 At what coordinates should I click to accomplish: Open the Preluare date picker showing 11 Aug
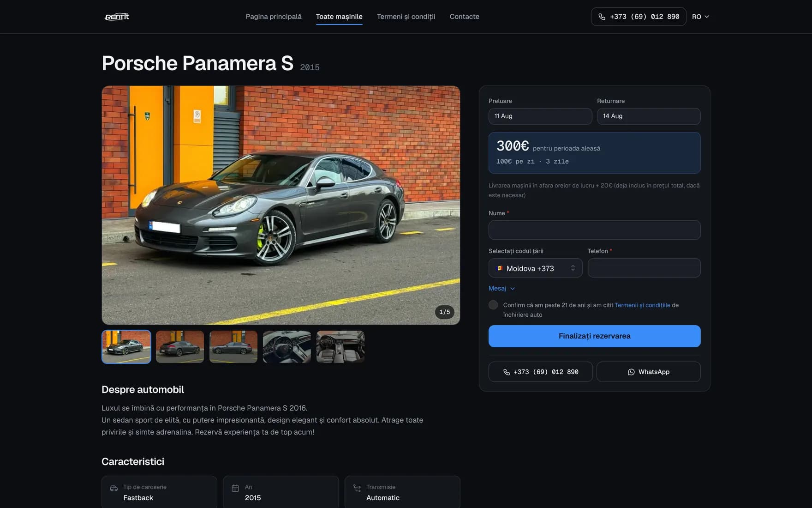[x=540, y=116]
